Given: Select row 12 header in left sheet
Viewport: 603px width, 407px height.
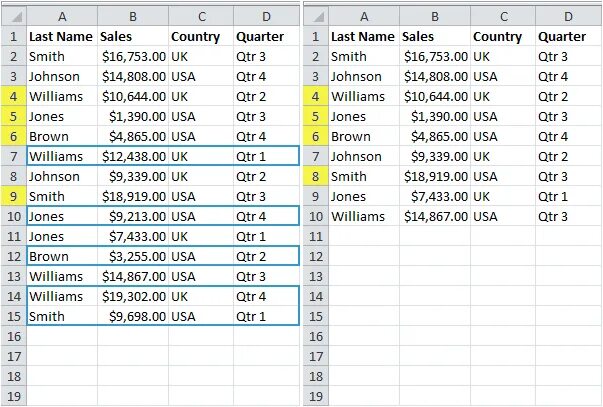Looking at the screenshot, I should 13,256.
